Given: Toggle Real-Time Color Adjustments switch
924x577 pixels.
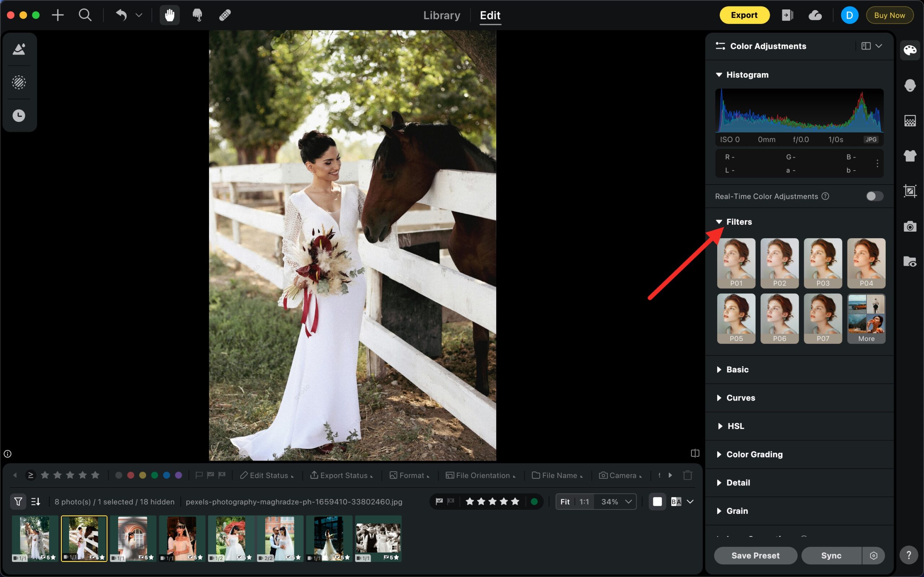Looking at the screenshot, I should [875, 196].
